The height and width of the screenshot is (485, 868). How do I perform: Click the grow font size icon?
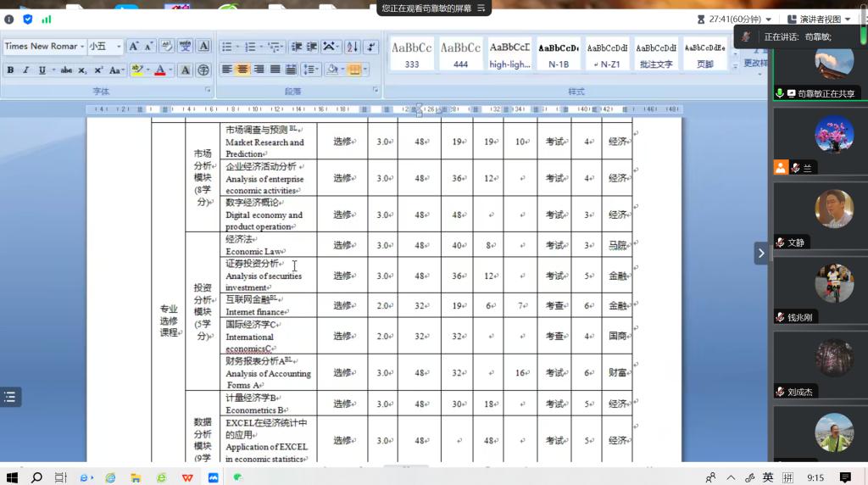click(x=134, y=47)
